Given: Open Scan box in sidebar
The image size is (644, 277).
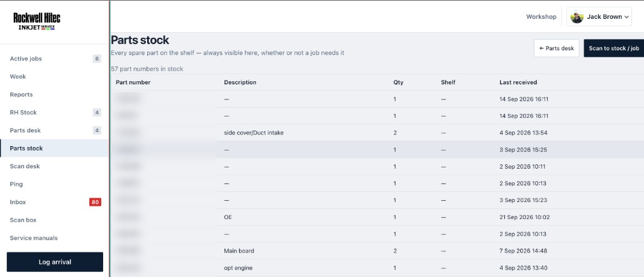Looking at the screenshot, I should coord(54,220).
